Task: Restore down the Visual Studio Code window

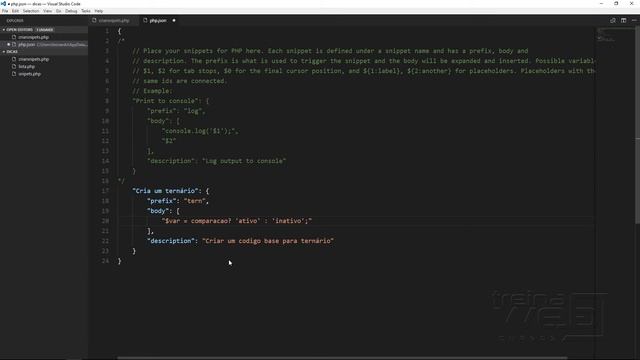Action: tap(616, 4)
